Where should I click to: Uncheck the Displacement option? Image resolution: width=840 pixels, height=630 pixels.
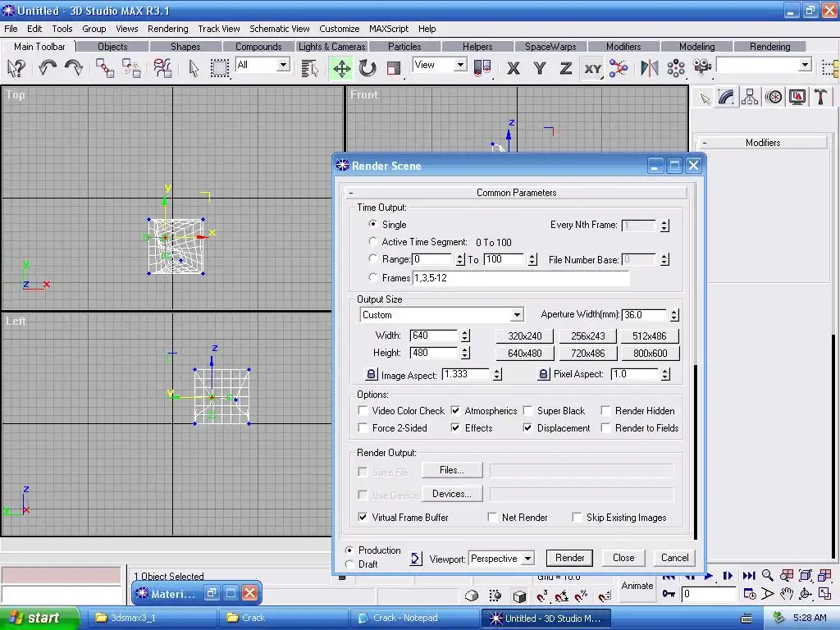point(527,427)
